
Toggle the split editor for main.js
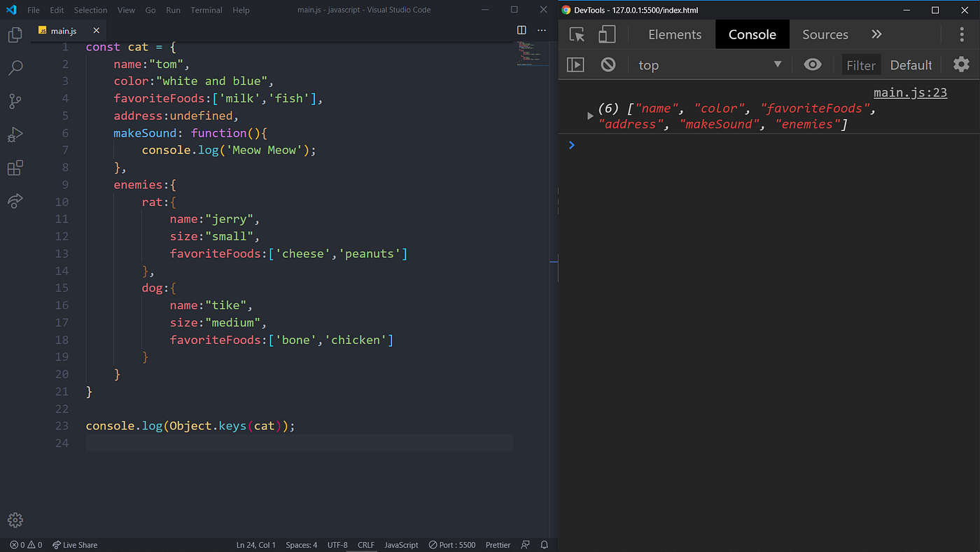[521, 30]
